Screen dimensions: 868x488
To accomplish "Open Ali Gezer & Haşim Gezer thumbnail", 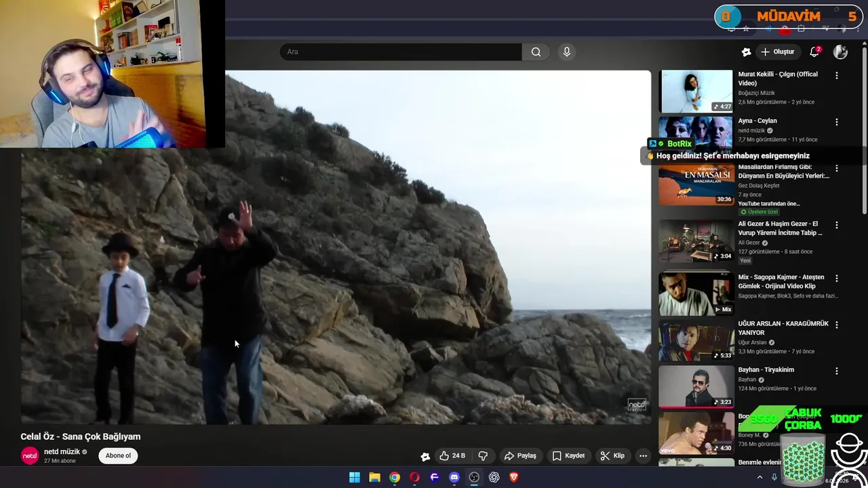I will (x=696, y=241).
